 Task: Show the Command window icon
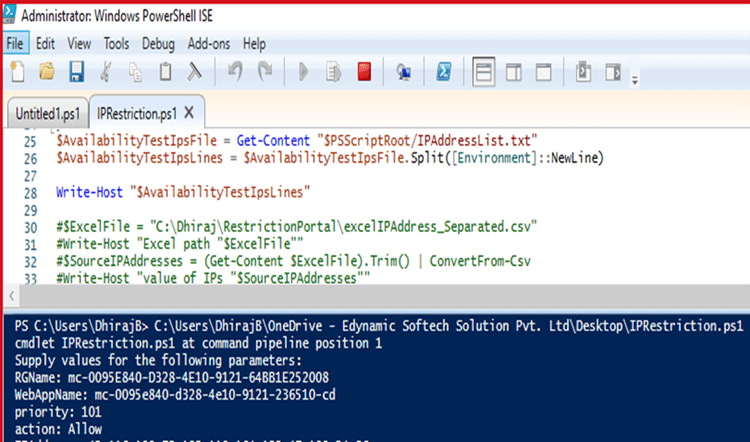click(x=583, y=72)
